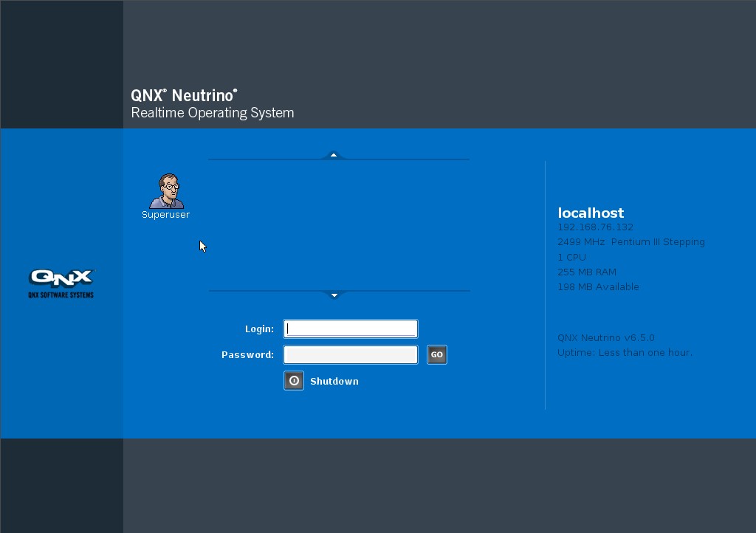Click the 198 MB Available text
The height and width of the screenshot is (533, 756).
point(598,286)
